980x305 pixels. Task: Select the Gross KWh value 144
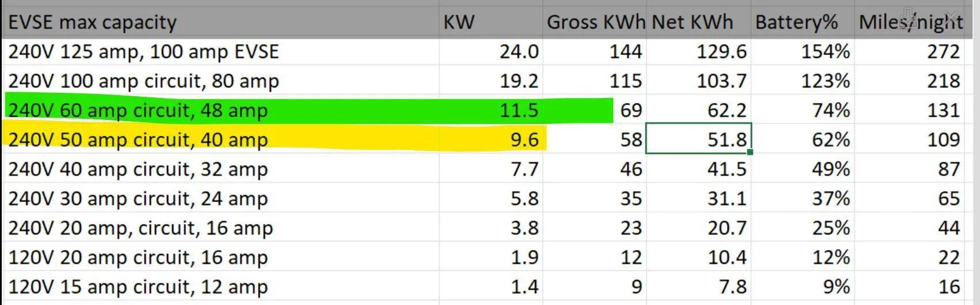point(626,52)
